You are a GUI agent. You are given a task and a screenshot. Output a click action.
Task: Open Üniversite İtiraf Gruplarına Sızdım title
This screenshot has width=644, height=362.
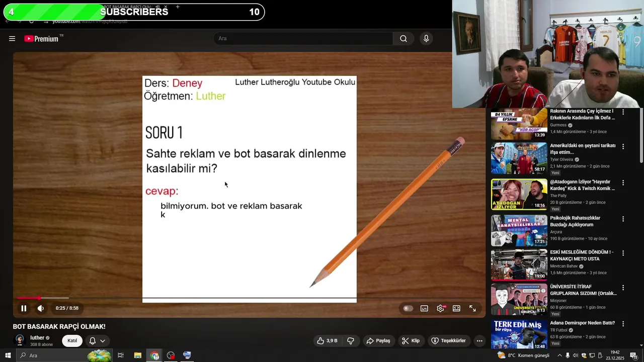(x=583, y=290)
